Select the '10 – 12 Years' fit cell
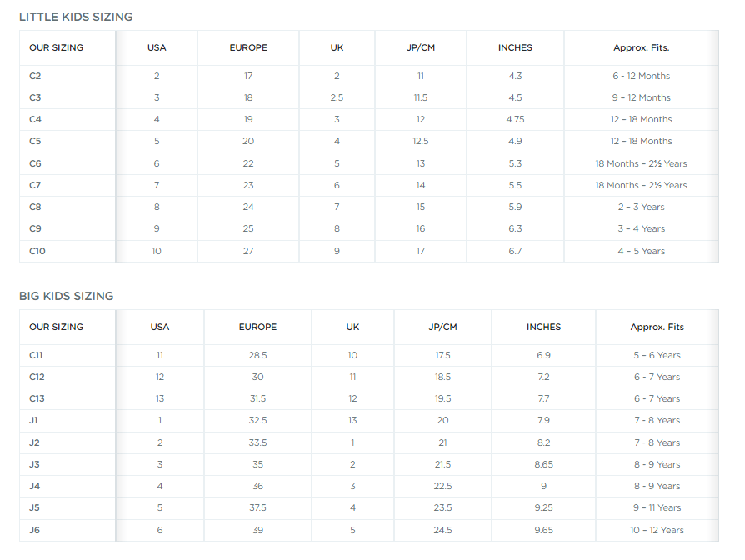The width and height of the screenshot is (745, 560). coord(657,530)
